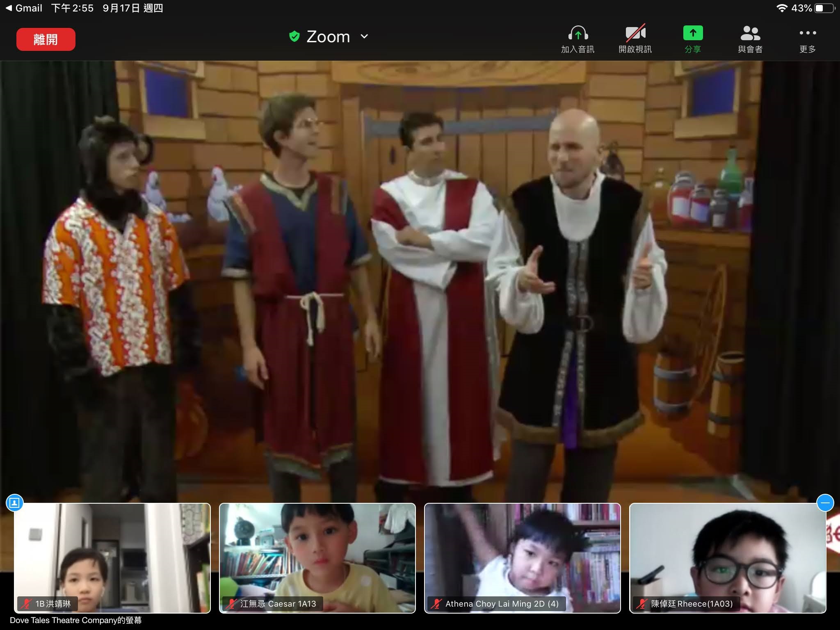Tap the green shield encryption icon

click(294, 37)
